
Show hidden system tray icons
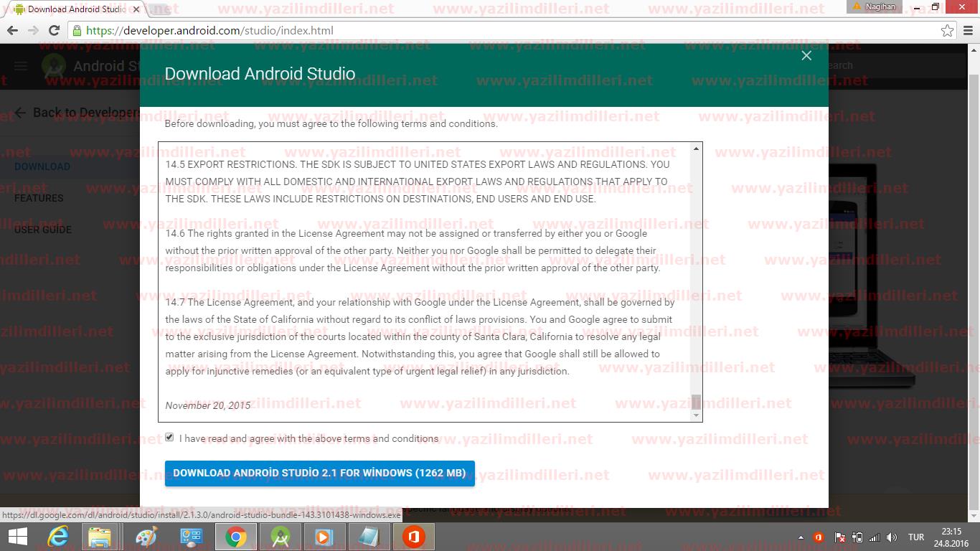click(x=801, y=537)
